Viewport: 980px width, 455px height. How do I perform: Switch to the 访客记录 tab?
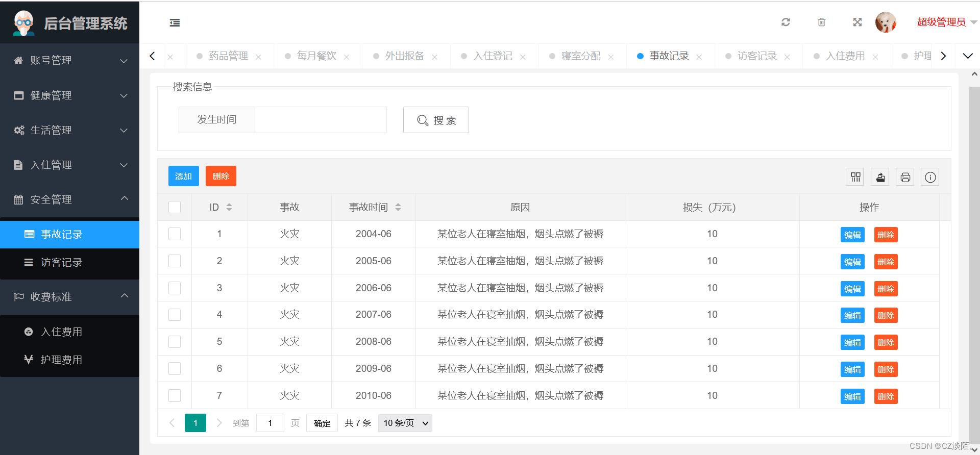point(757,56)
